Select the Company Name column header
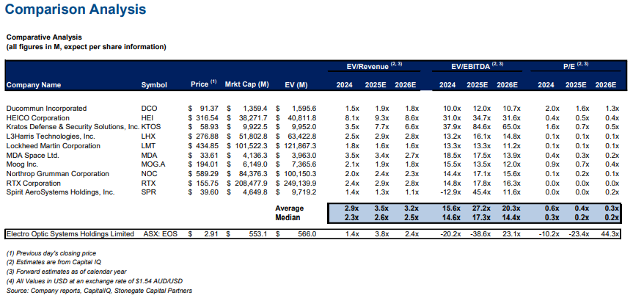Viewport: 644px width, 298px height. point(34,85)
